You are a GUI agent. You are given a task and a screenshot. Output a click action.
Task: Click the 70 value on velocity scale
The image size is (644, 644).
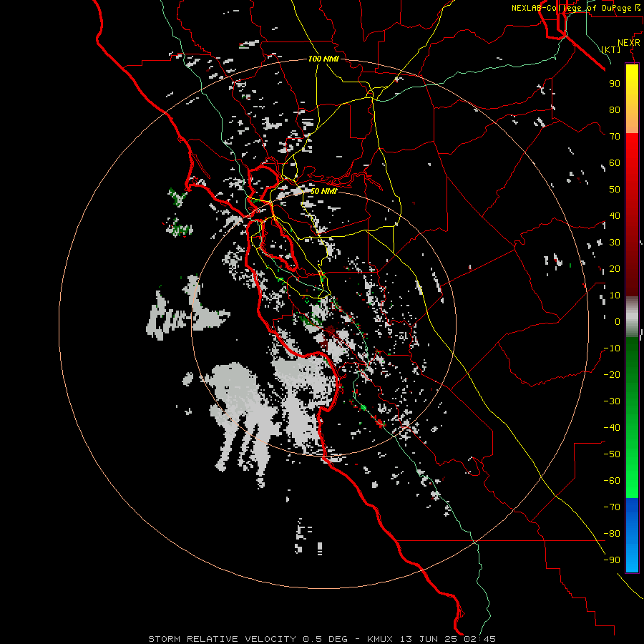tap(615, 137)
